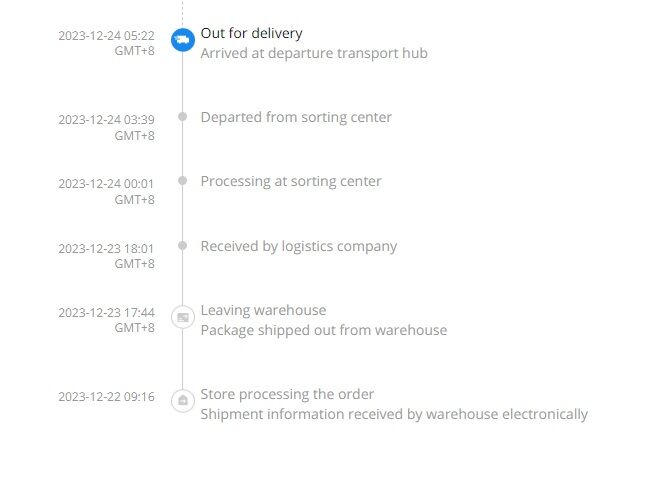Click Package shipped out from warehouse text
This screenshot has height=481, width=645.
pos(324,330)
